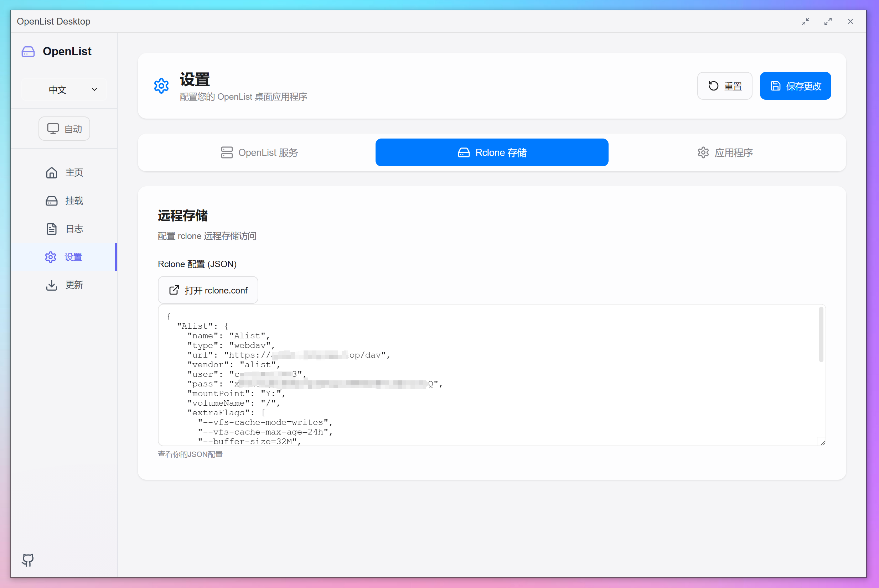Collapse the language picker arrow
Viewport: 879px width, 588px height.
click(94, 89)
